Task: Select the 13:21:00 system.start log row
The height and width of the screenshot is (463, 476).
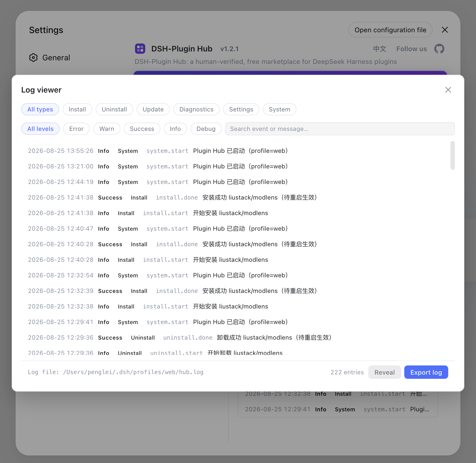Action: point(235,166)
